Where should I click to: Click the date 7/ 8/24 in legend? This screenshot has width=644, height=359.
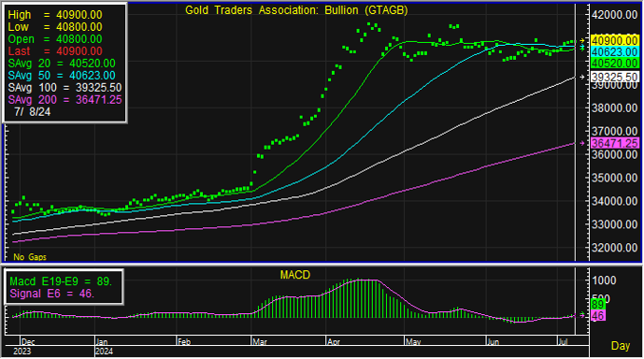(32, 112)
